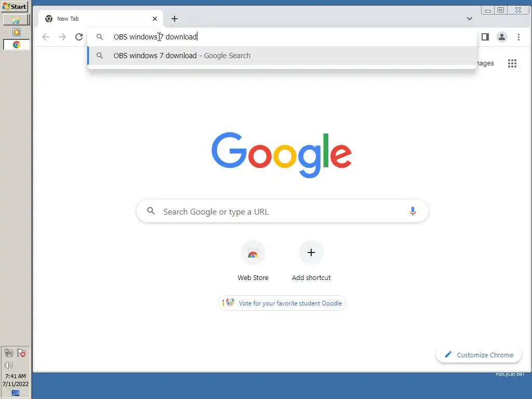This screenshot has height=399, width=532.
Task: Select the New Tab tab
Action: pyautogui.click(x=101, y=19)
